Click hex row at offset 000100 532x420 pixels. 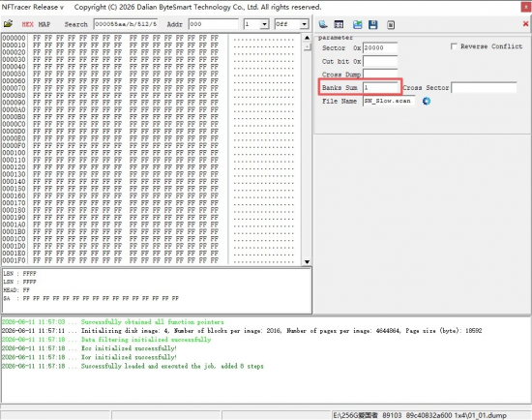[148, 153]
